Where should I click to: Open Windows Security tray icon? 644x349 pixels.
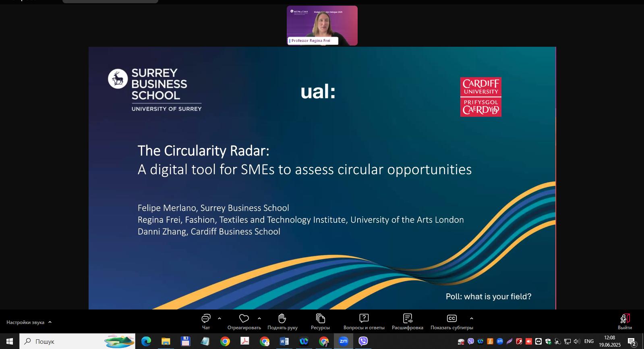(548, 341)
